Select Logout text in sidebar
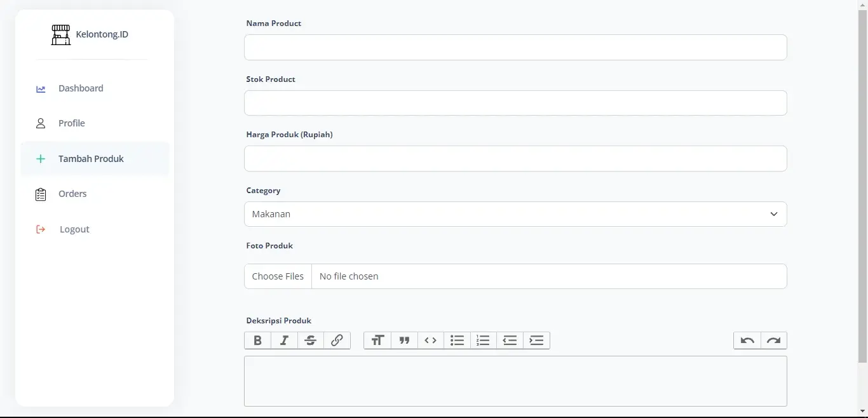Image resolution: width=868 pixels, height=418 pixels. (x=74, y=229)
